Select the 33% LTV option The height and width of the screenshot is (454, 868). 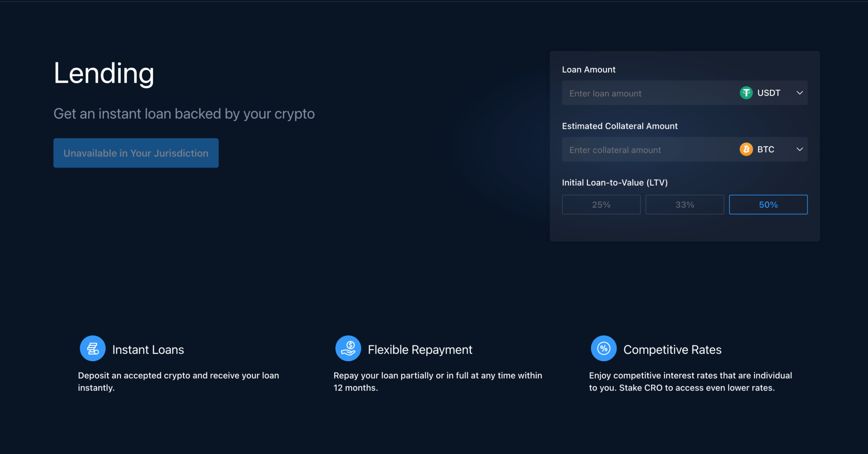pyautogui.click(x=684, y=205)
